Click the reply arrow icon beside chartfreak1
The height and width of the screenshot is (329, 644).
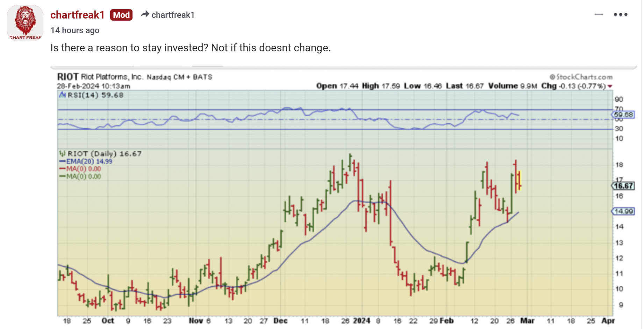click(145, 14)
